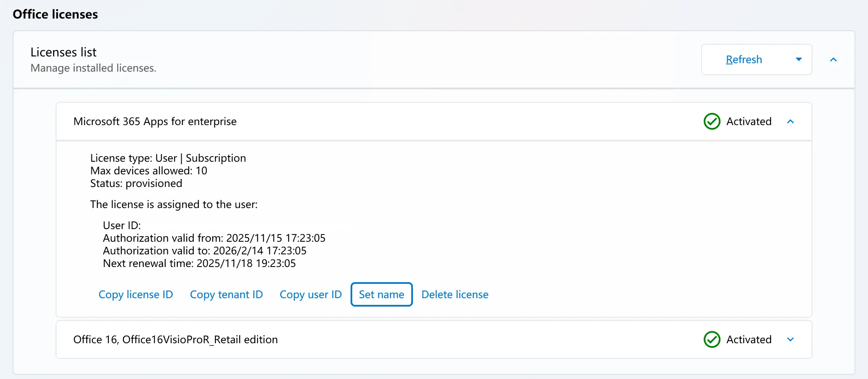Select the Set name button
The width and height of the screenshot is (868, 379).
381,294
